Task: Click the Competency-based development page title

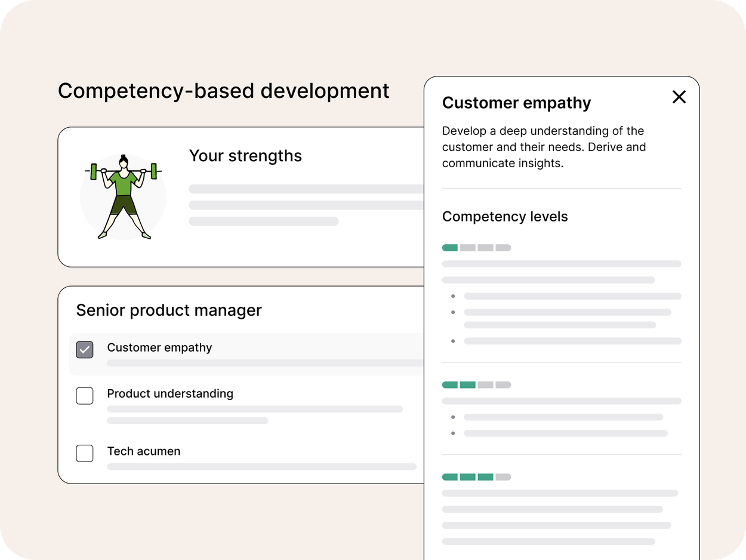Action: 224,91
